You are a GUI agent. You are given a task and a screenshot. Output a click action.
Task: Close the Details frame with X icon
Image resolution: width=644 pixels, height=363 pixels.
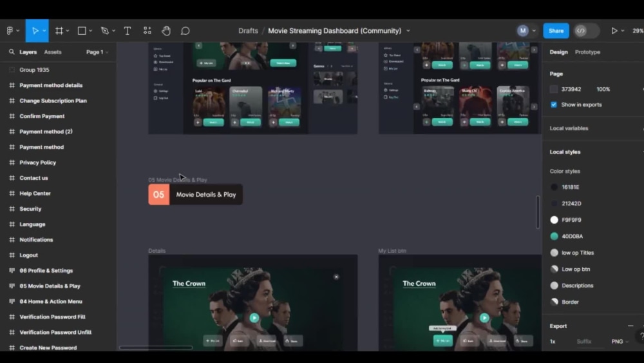tap(336, 277)
